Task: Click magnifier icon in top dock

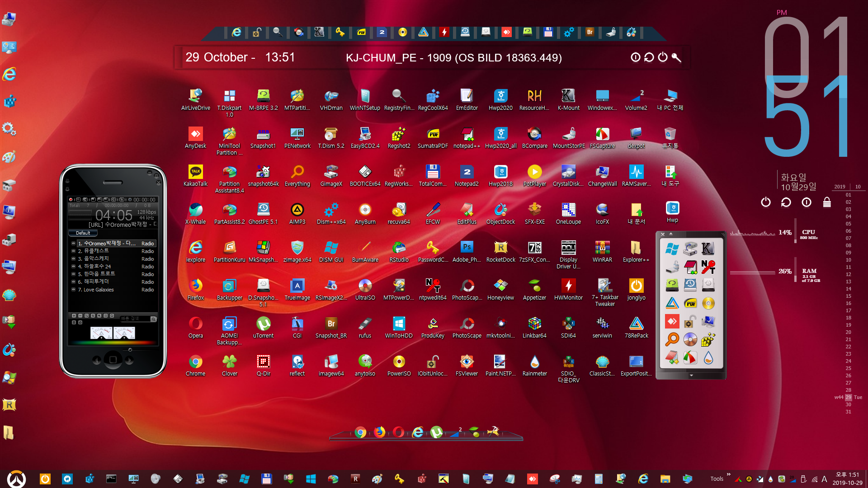Action: click(278, 32)
